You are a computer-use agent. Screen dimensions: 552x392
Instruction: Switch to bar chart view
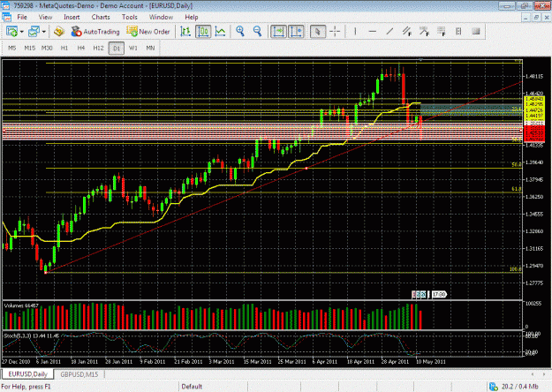coord(185,32)
